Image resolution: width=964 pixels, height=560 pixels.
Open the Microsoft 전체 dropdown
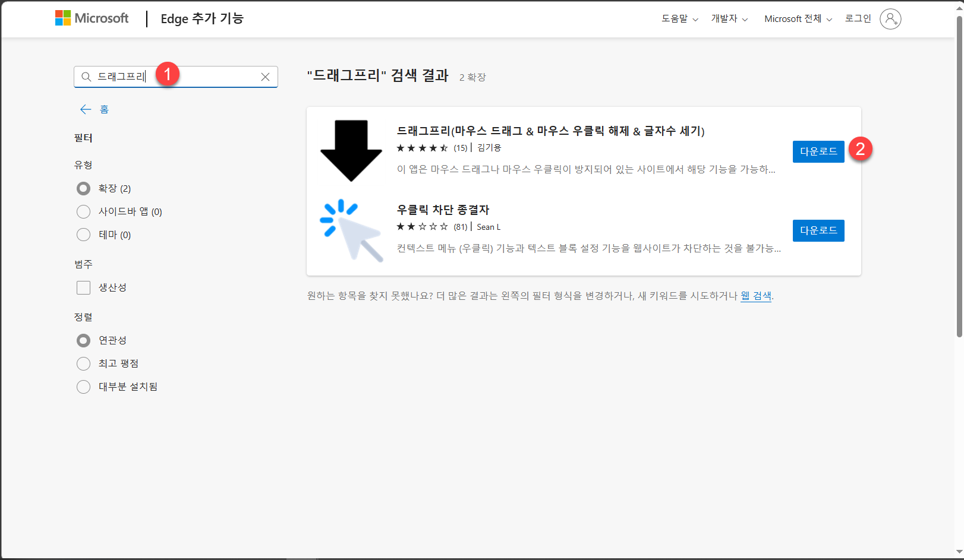[x=798, y=18]
